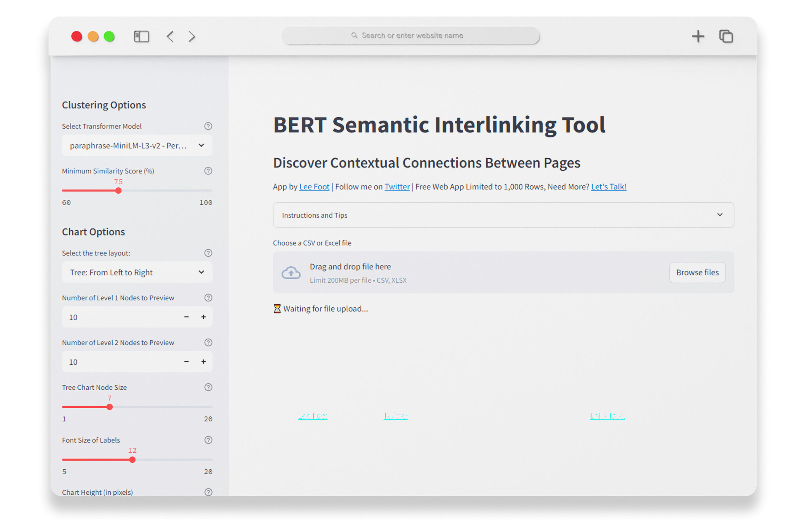Click the help icon for Chart Height (in pixels)

[208, 492]
